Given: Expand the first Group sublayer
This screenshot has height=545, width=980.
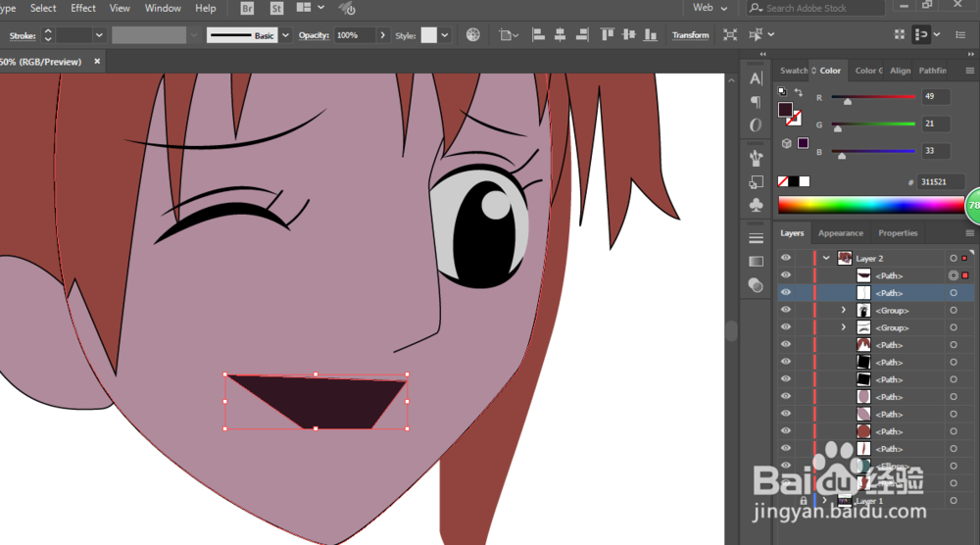Looking at the screenshot, I should coord(843,310).
